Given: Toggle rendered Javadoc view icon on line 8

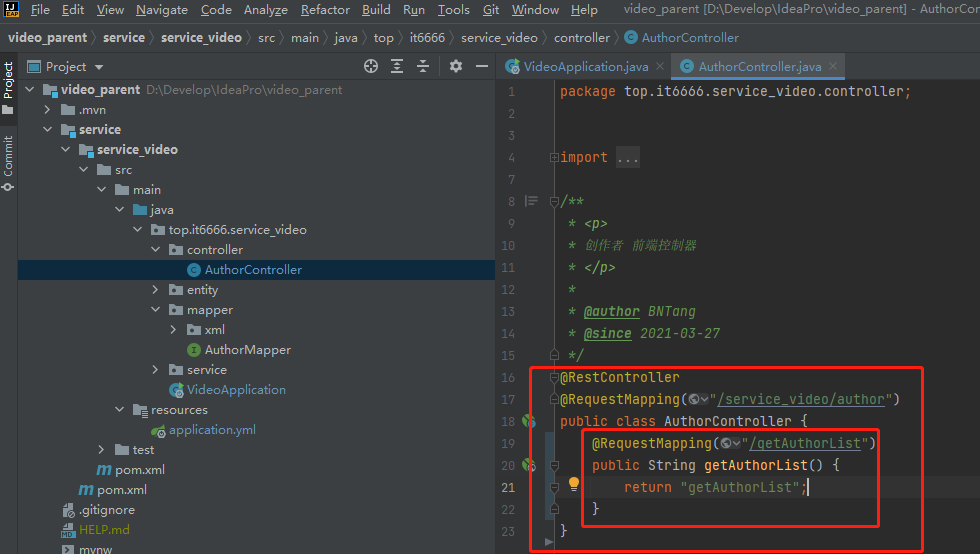Looking at the screenshot, I should point(531,201).
